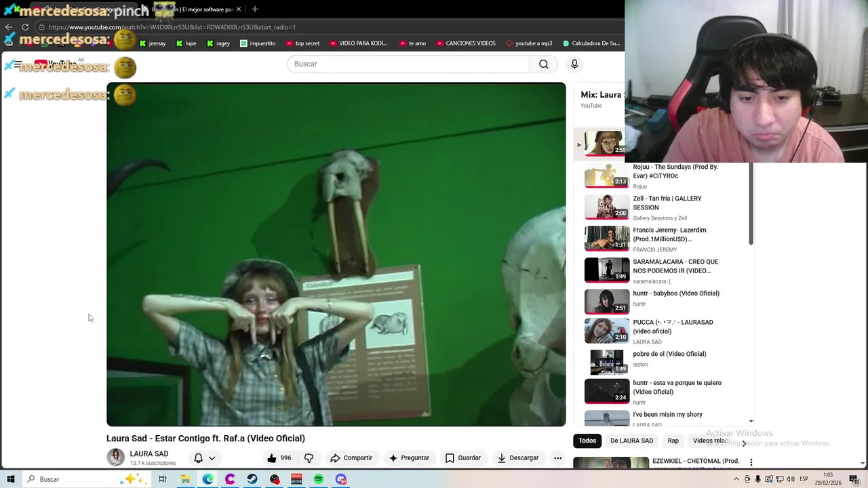The width and height of the screenshot is (868, 488).
Task: Select the 'Todos' filter chip
Action: (x=587, y=441)
